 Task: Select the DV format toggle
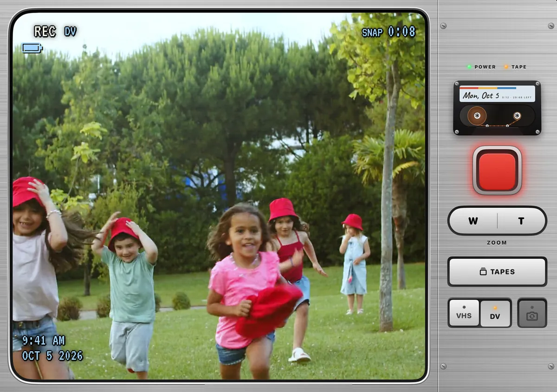[x=495, y=313]
